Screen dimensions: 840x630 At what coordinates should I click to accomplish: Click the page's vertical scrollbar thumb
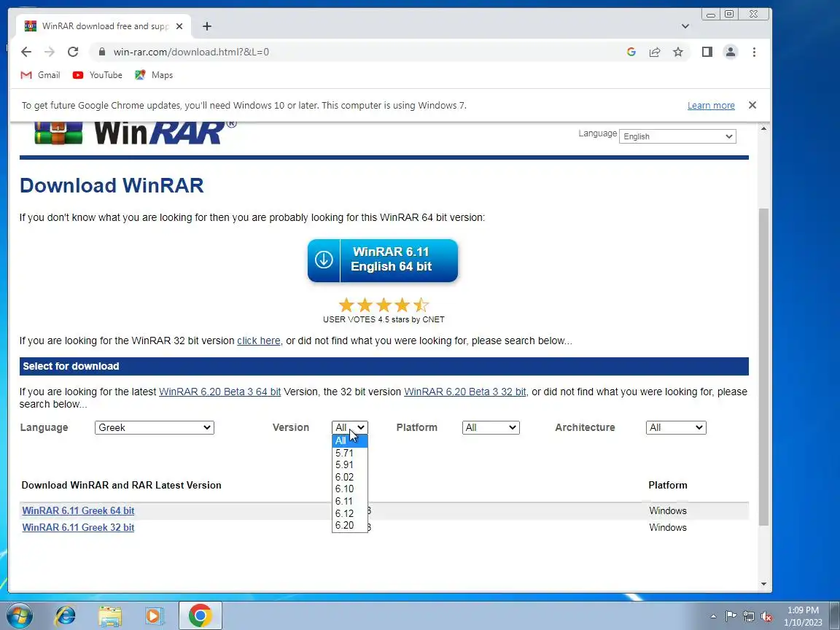click(763, 367)
